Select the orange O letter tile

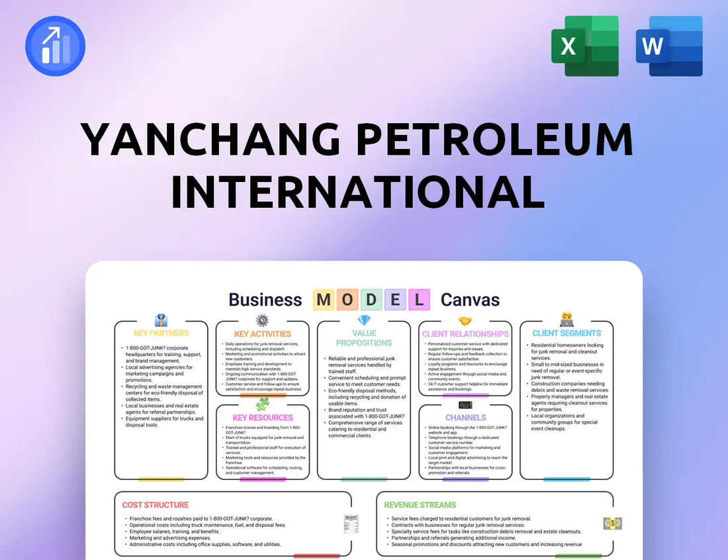click(x=347, y=300)
